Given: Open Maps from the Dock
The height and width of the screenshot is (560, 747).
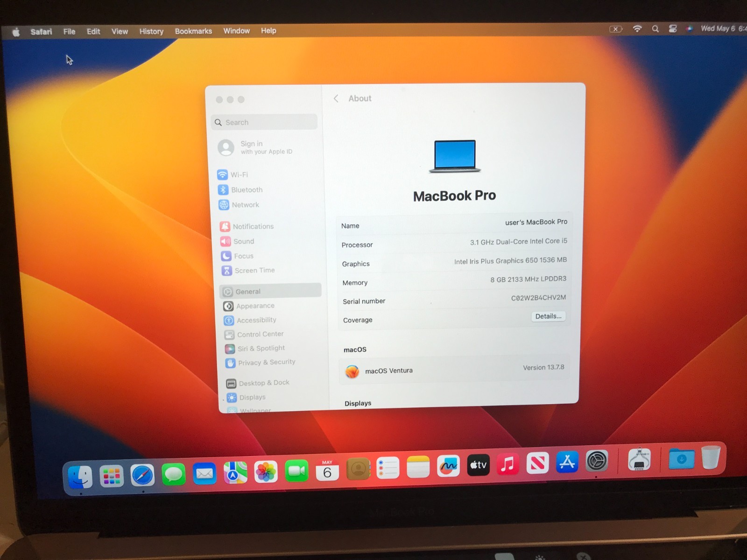Looking at the screenshot, I should [x=235, y=473].
